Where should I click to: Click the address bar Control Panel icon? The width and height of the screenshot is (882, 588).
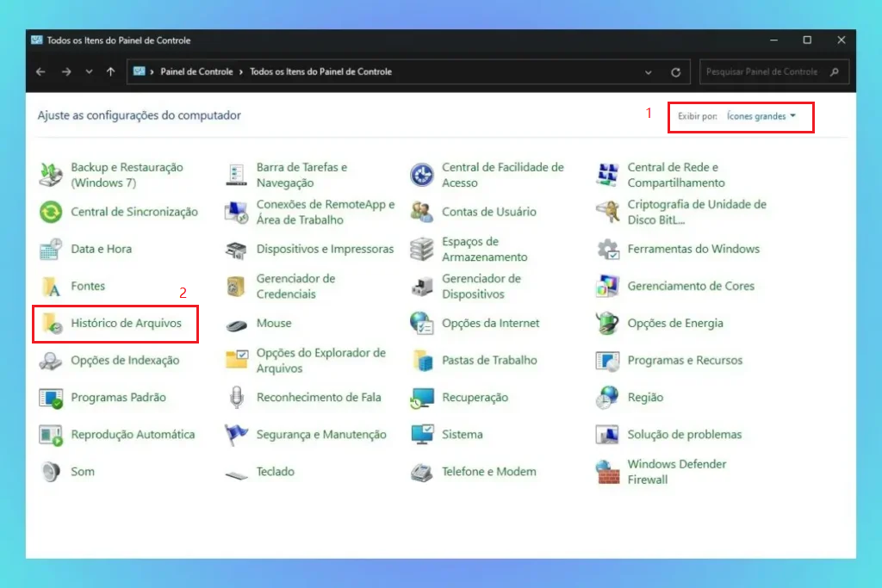pyautogui.click(x=139, y=71)
